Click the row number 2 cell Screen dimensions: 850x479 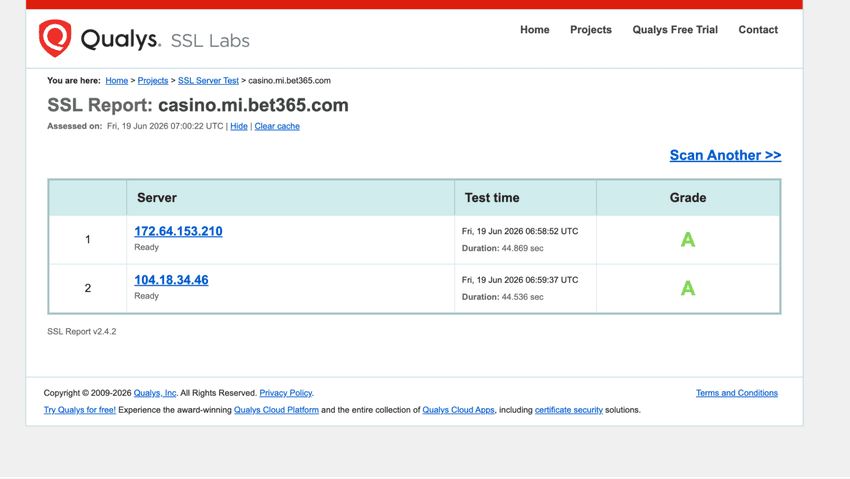pos(88,288)
